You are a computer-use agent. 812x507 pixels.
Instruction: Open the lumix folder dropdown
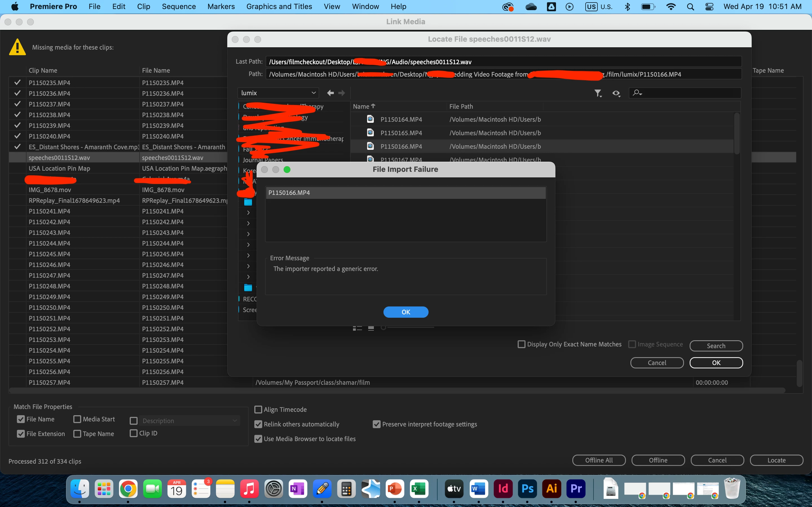click(278, 93)
